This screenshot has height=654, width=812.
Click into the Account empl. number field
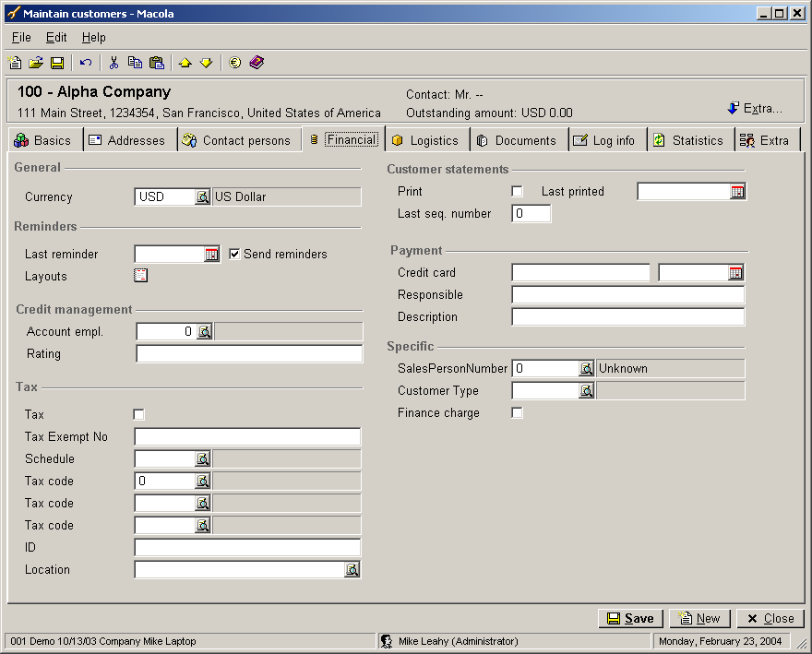[x=167, y=331]
